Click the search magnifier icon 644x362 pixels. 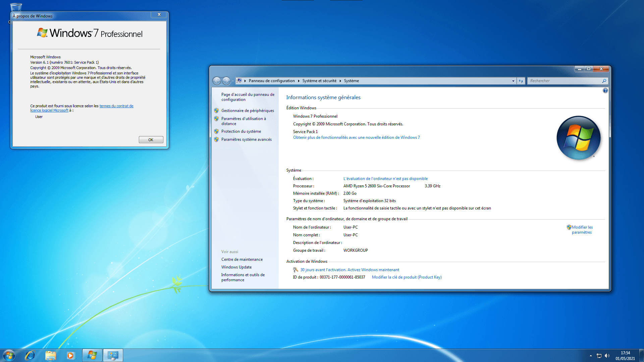coord(604,81)
